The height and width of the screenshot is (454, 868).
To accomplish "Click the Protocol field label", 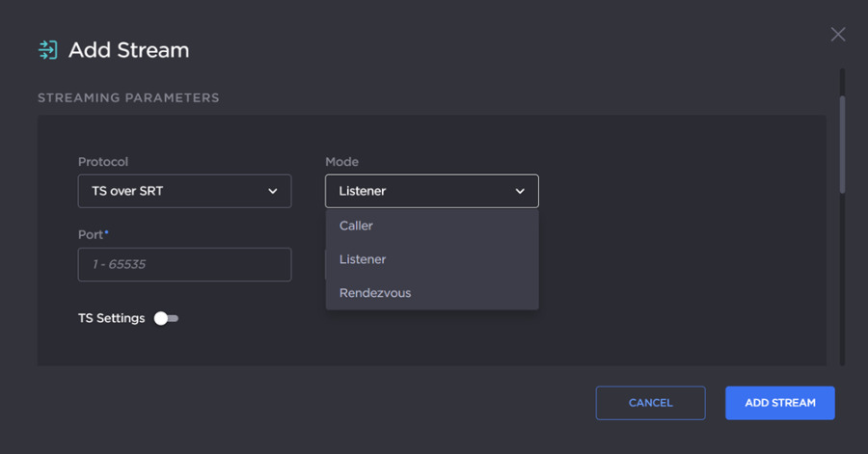I will pyautogui.click(x=103, y=162).
